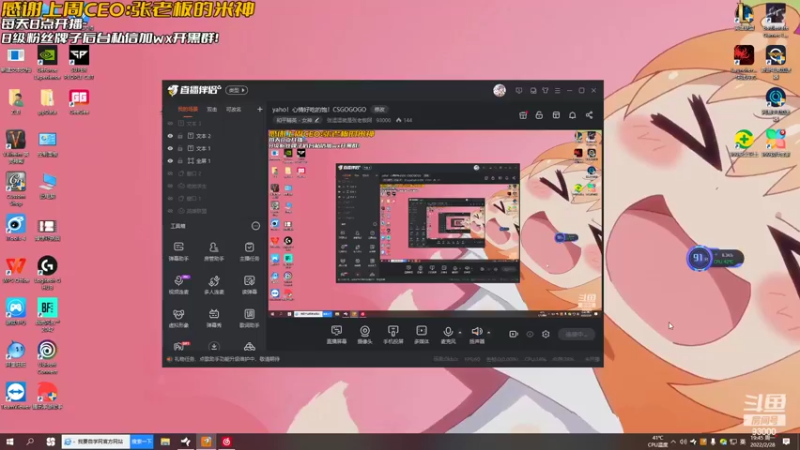Open the GeForce Experience desktop icon
800x450 pixels.
(47, 63)
